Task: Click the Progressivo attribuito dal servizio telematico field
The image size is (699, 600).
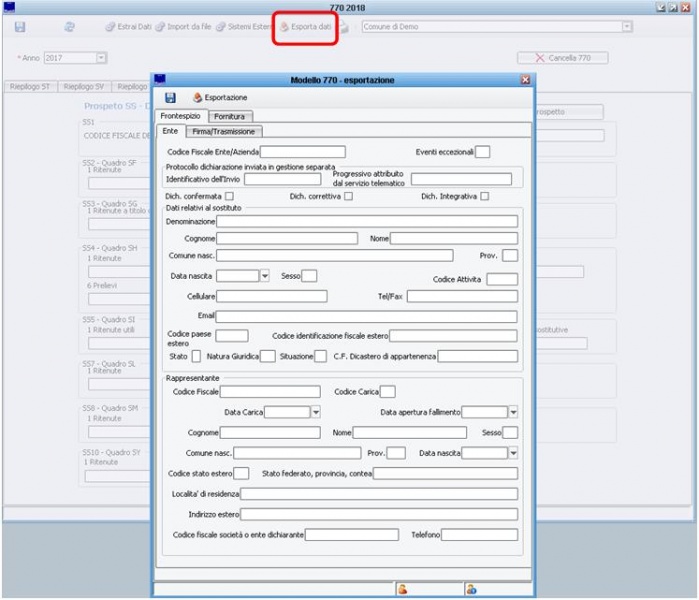Action: (461, 179)
